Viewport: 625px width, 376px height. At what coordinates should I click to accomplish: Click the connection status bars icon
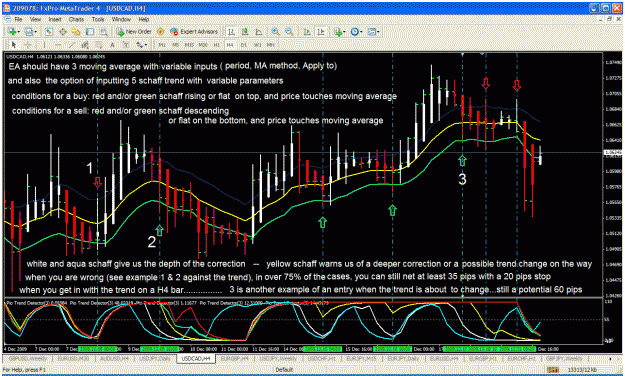coord(552,370)
